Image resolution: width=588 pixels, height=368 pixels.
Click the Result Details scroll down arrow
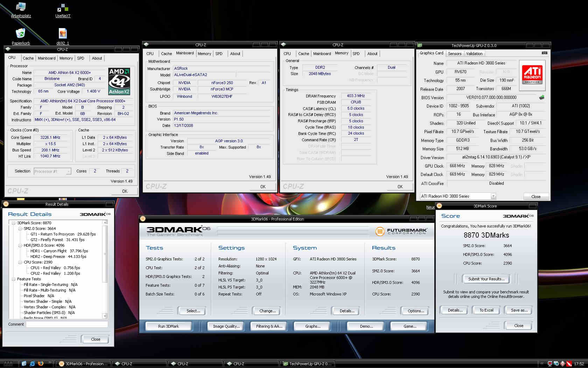[x=105, y=316]
